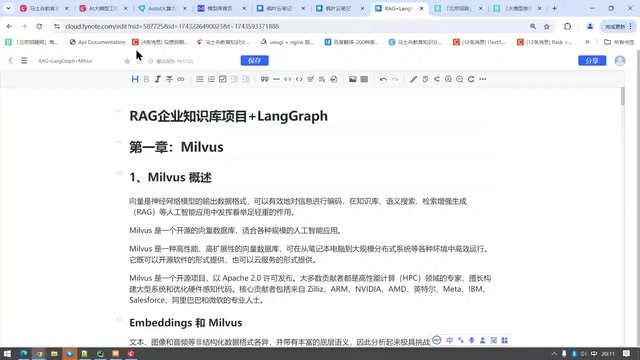Click the heading Embeddings 和 Milvus
Image resolution: width=640 pixels, height=360 pixels.
186,322
